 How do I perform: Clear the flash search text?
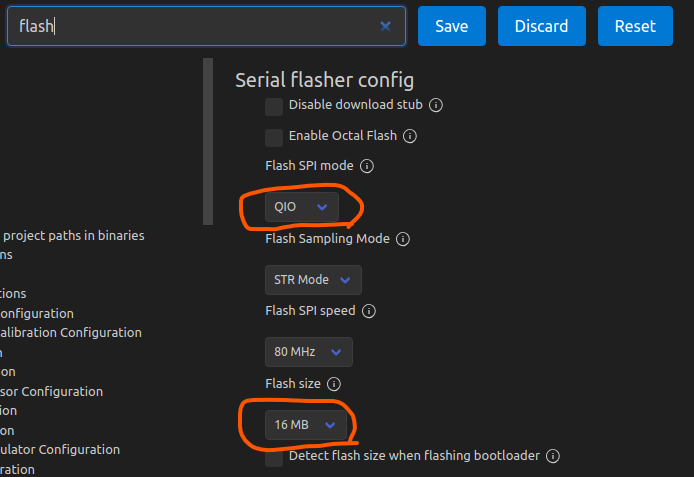pos(385,26)
